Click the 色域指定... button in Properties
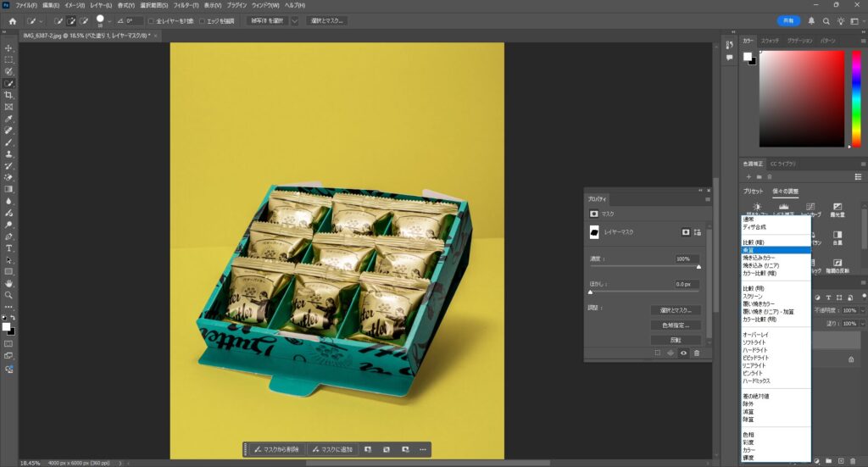This screenshot has height=467, width=868. tap(676, 325)
